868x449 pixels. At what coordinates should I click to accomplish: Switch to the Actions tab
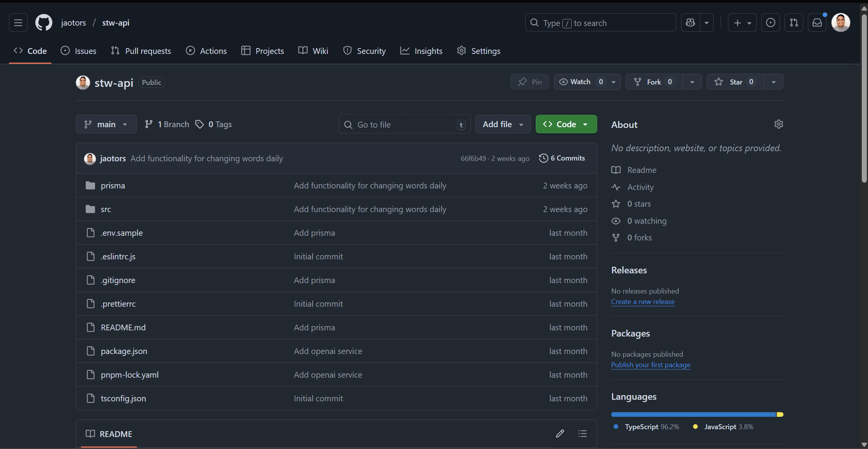[x=206, y=51]
